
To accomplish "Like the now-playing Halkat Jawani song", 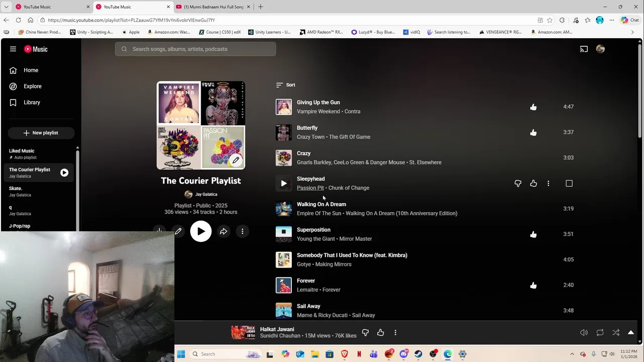I will pos(380,332).
